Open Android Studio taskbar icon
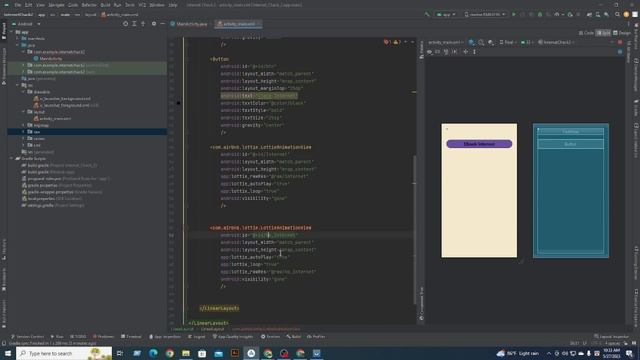The image size is (640, 360). (x=251, y=353)
